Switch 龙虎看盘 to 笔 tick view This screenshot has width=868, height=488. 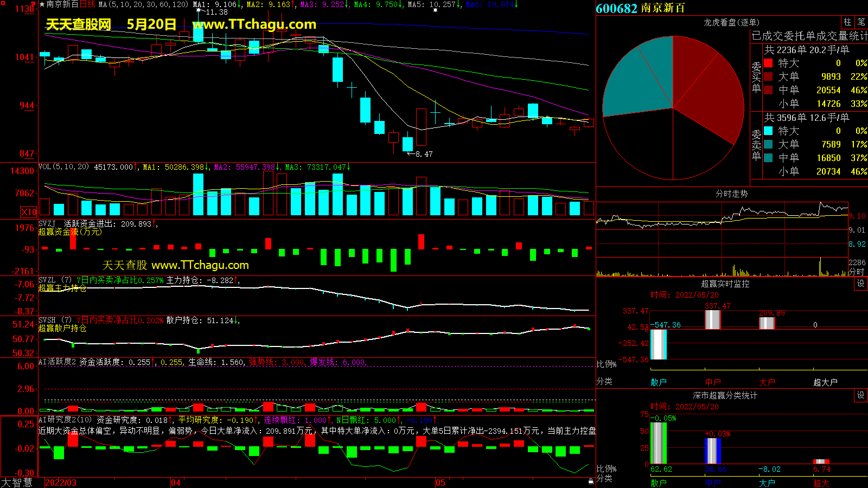point(861,22)
